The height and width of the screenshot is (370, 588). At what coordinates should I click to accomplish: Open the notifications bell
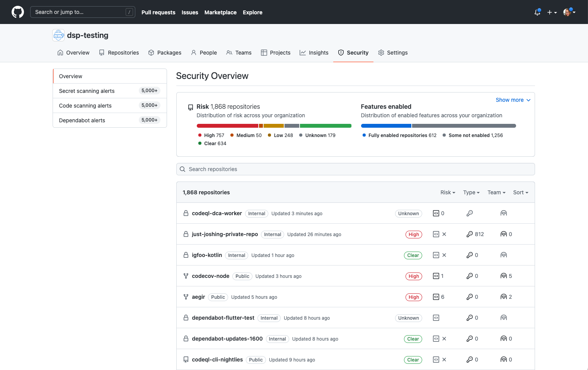click(x=537, y=12)
